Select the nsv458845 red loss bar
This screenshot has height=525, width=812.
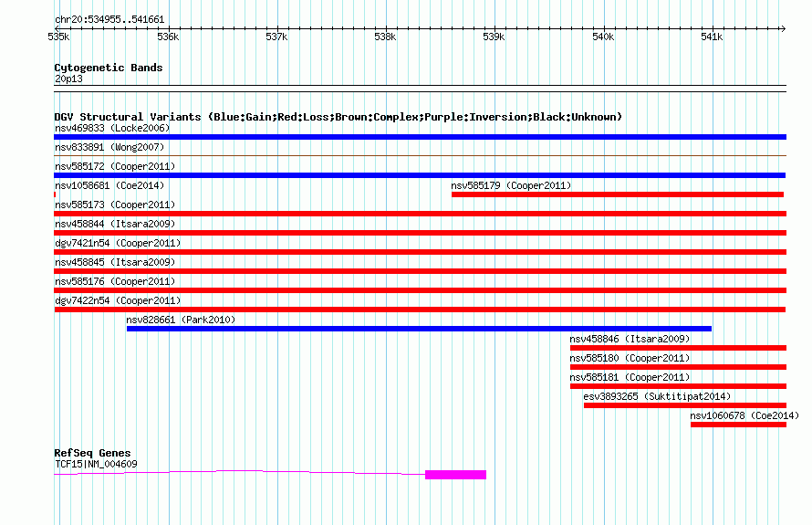(x=420, y=271)
